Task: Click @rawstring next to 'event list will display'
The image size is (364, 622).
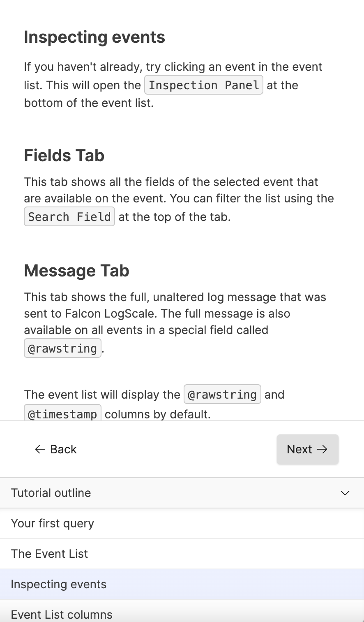Action: point(222,395)
